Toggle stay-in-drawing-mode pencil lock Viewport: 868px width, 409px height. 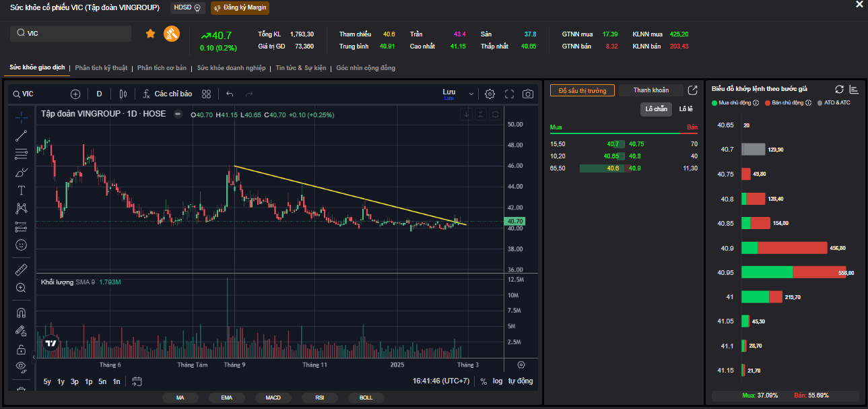[x=21, y=331]
